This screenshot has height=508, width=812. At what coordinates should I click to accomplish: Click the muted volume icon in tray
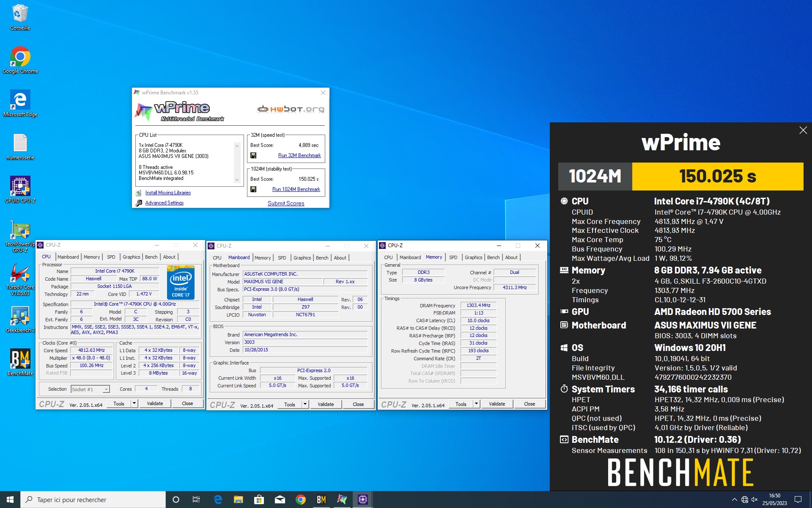click(754, 500)
